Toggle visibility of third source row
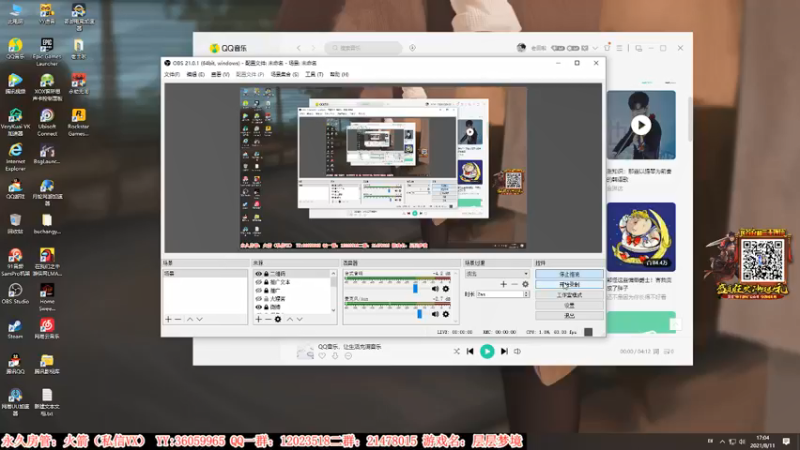Image resolution: width=800 pixels, height=450 pixels. click(x=258, y=290)
